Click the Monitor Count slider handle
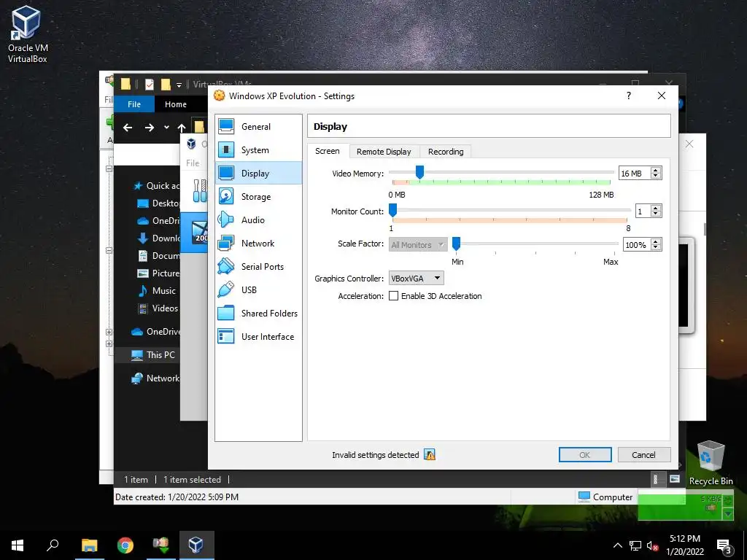Screen dimensions: 747x560 pyautogui.click(x=393, y=210)
